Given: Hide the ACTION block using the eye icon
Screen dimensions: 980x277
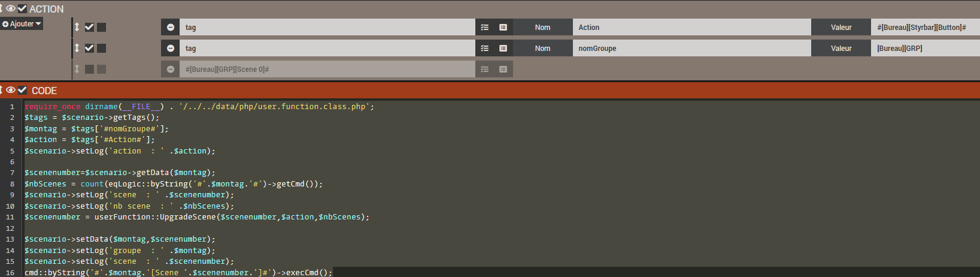Looking at the screenshot, I should point(11,8).
